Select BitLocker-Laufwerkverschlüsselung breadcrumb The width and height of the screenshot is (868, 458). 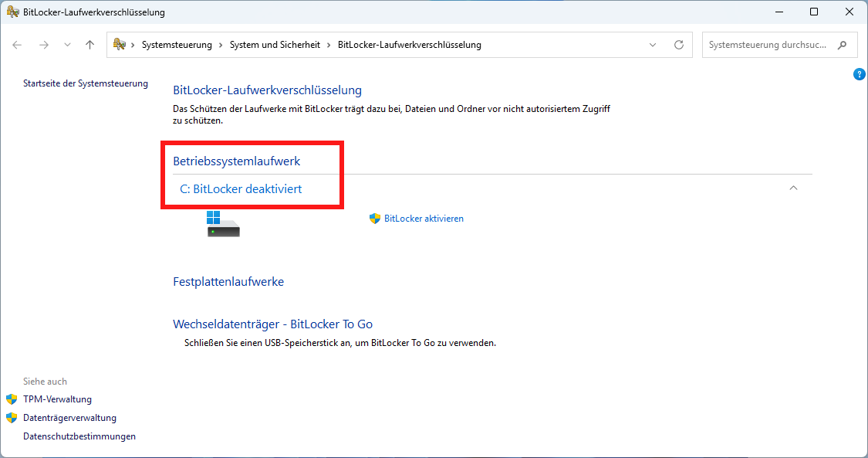[409, 45]
